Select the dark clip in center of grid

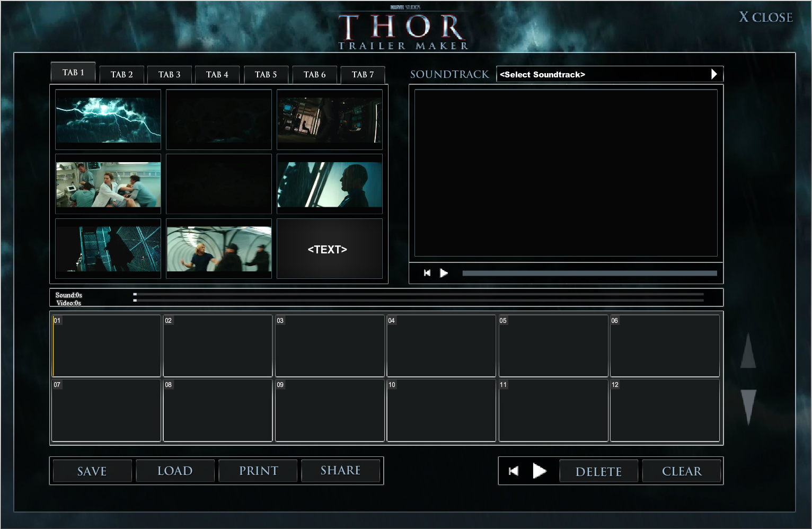click(x=219, y=184)
